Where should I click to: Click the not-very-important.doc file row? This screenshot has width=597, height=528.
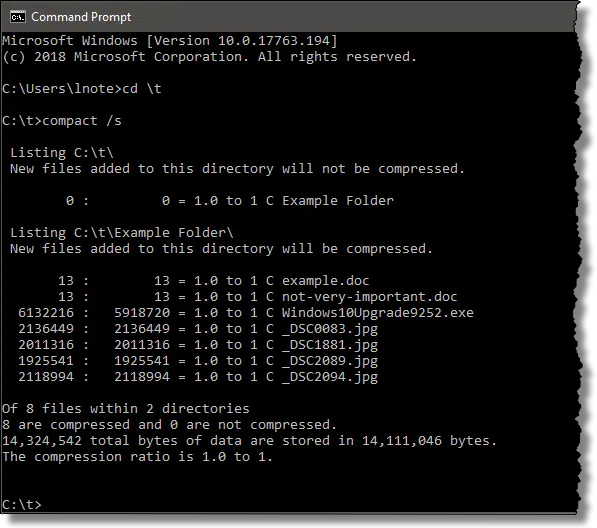coord(257,297)
